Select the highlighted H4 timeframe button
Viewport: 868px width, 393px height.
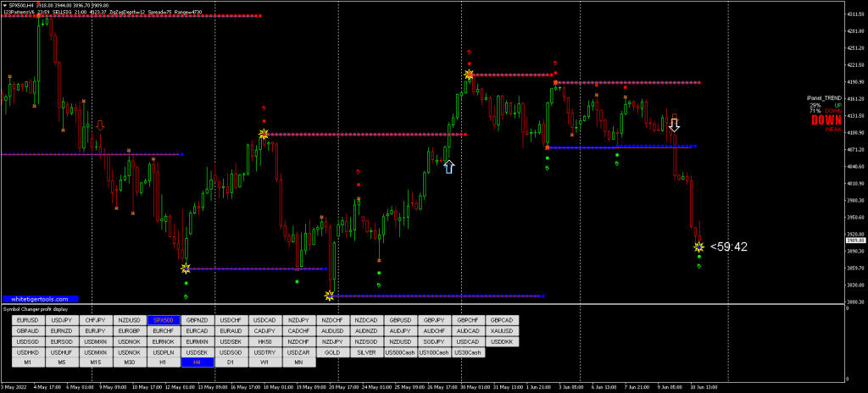click(198, 362)
